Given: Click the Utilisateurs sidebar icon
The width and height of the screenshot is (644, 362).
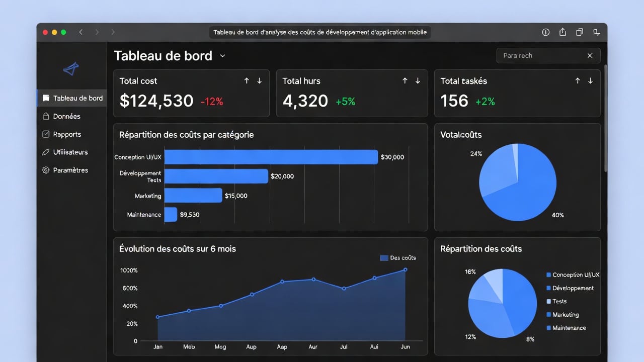Looking at the screenshot, I should pyautogui.click(x=46, y=152).
